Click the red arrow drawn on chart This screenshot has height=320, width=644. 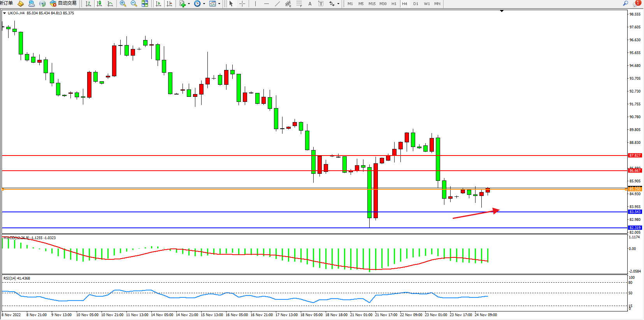[x=476, y=214]
